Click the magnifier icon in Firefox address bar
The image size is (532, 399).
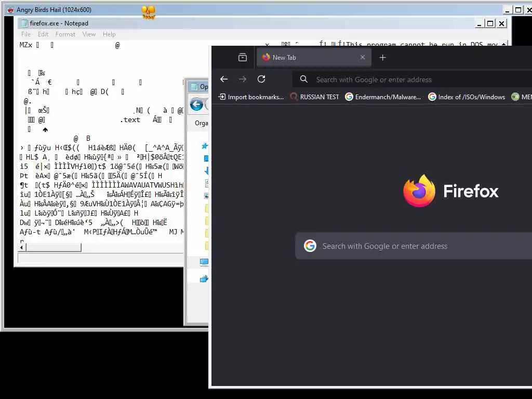coord(303,79)
